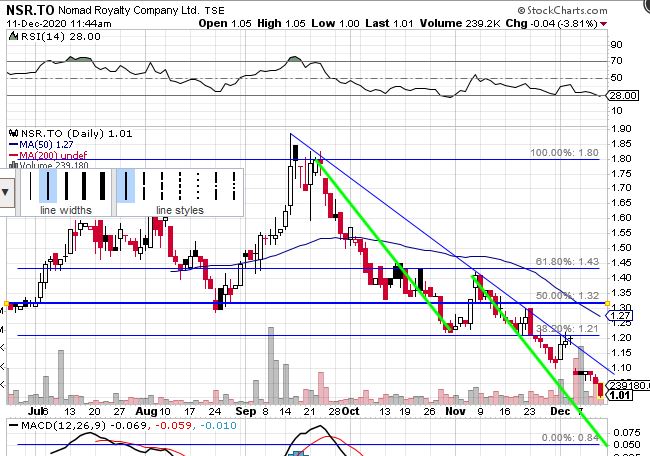The image size is (650, 456).
Task: Click the Aug month label on time axis
Action: coord(146,411)
